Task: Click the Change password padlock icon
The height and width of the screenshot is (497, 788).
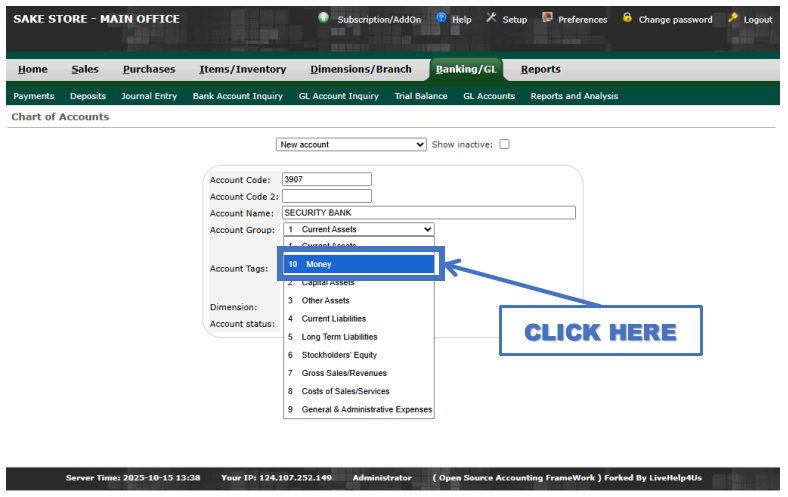Action: pos(627,18)
